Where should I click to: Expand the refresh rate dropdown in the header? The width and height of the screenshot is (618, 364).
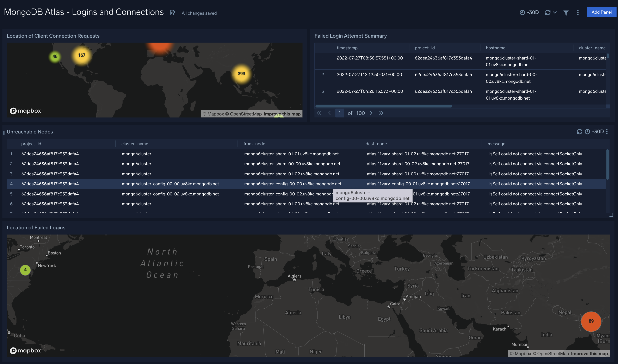[x=555, y=12]
